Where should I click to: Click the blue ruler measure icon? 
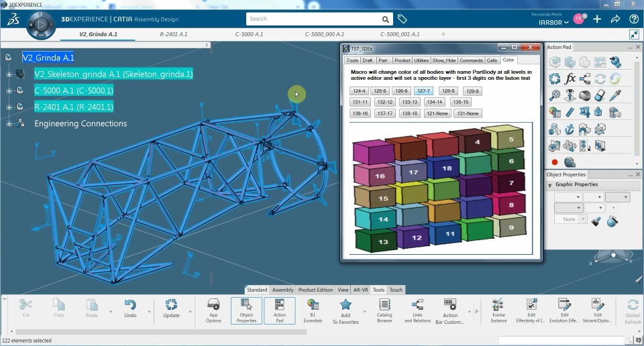(570, 112)
